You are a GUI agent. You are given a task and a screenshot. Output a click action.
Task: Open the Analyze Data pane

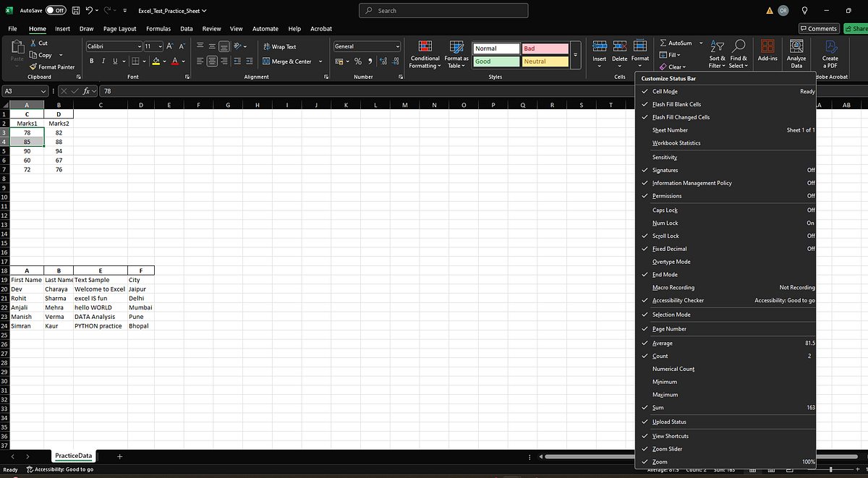(796, 54)
